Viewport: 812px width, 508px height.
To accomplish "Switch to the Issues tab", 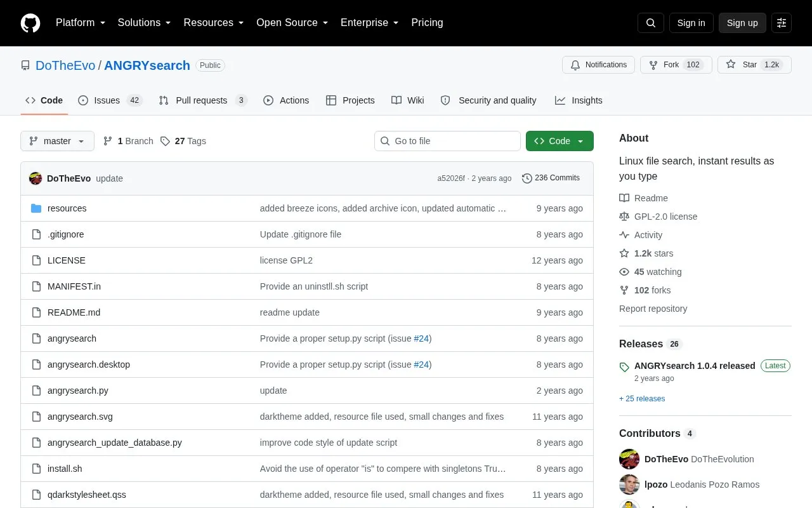I will (x=110, y=100).
